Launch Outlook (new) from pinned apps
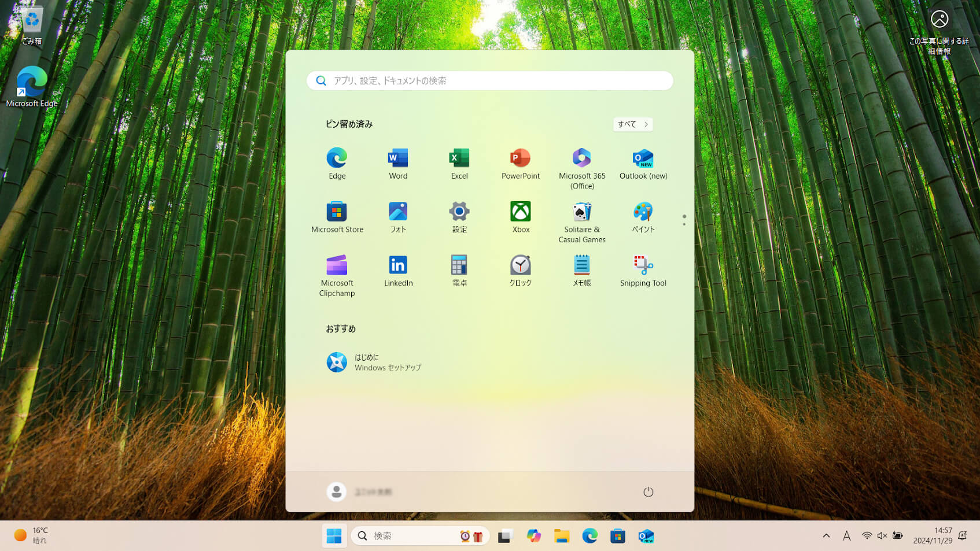The width and height of the screenshot is (980, 551). click(x=643, y=164)
